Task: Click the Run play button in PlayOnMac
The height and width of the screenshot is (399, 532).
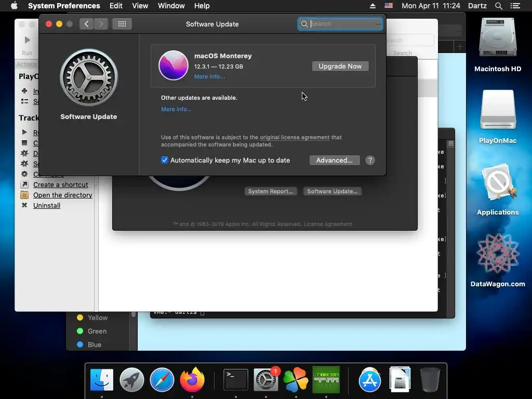Action: coord(27,40)
